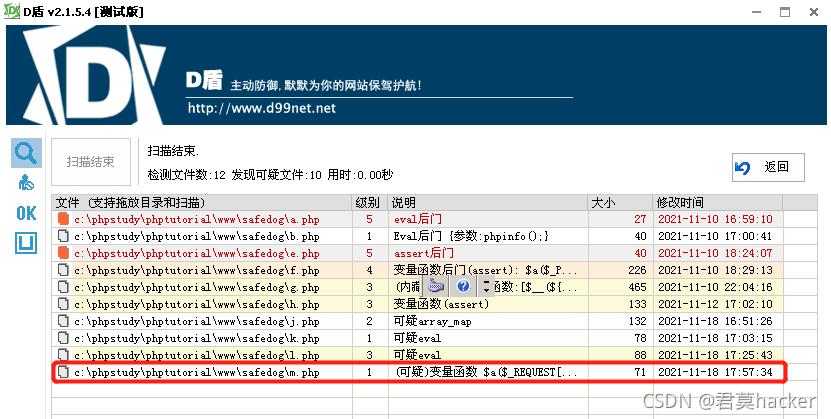
Task: Minimize the D盾 window
Action: (756, 12)
